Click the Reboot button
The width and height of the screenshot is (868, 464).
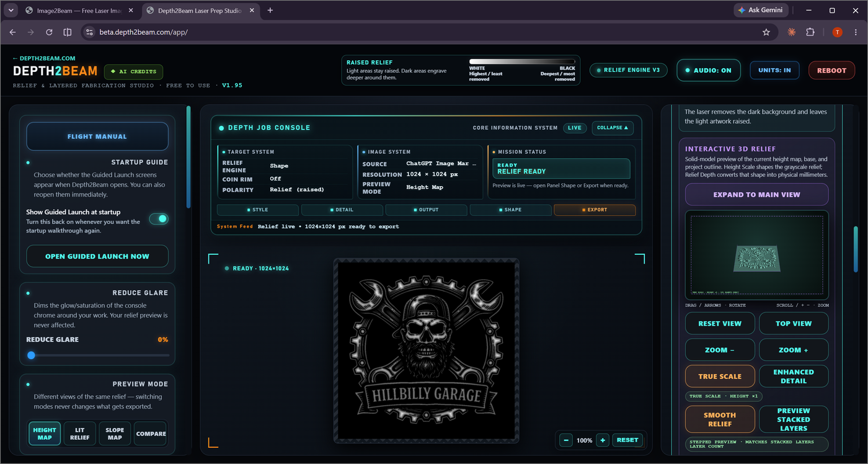[831, 70]
